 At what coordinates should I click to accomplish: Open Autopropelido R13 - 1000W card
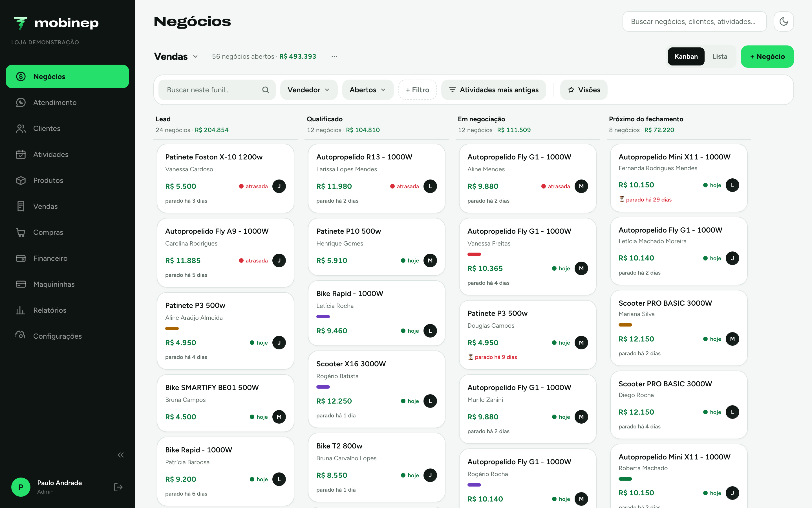pyautogui.click(x=376, y=178)
